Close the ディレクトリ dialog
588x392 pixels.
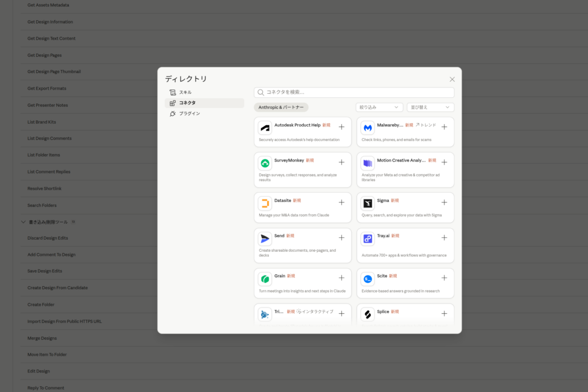pos(452,79)
